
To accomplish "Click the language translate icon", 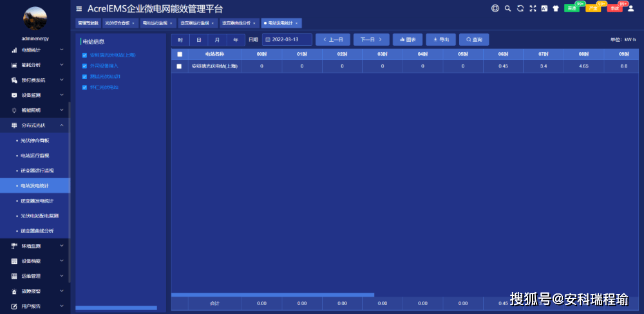I will pos(544,8).
